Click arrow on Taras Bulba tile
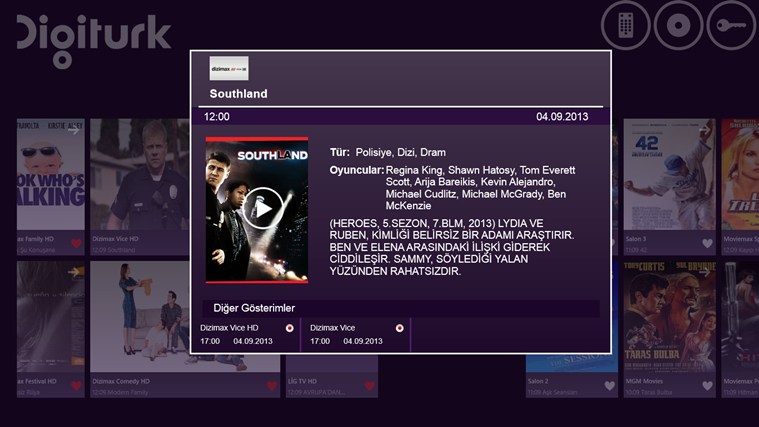 (705, 273)
